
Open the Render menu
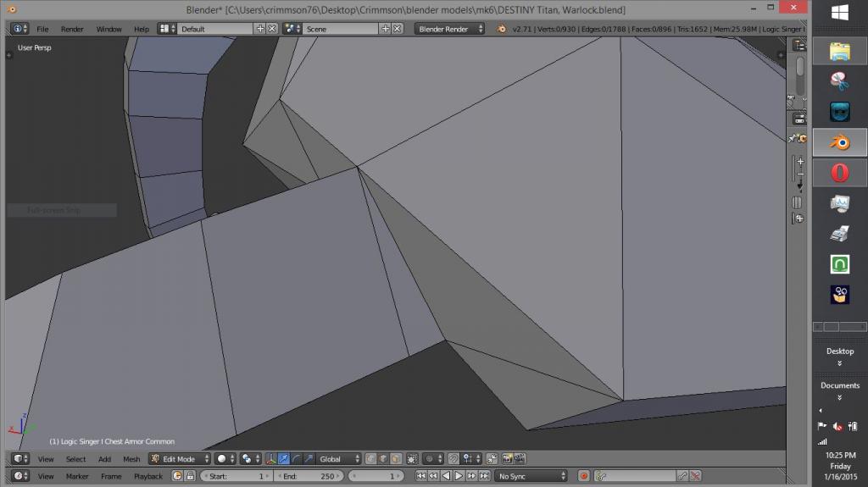72,29
